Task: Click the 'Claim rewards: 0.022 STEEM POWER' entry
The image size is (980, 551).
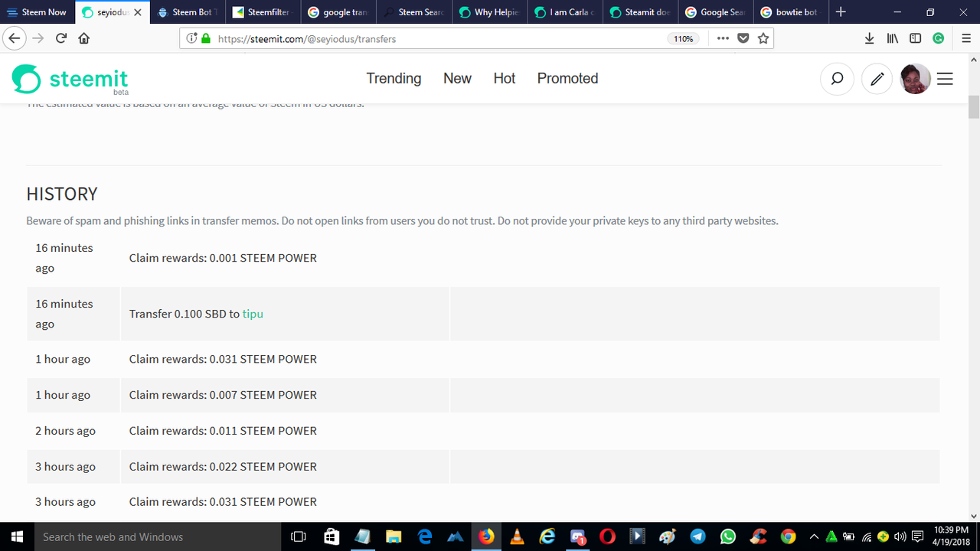Action: (223, 467)
